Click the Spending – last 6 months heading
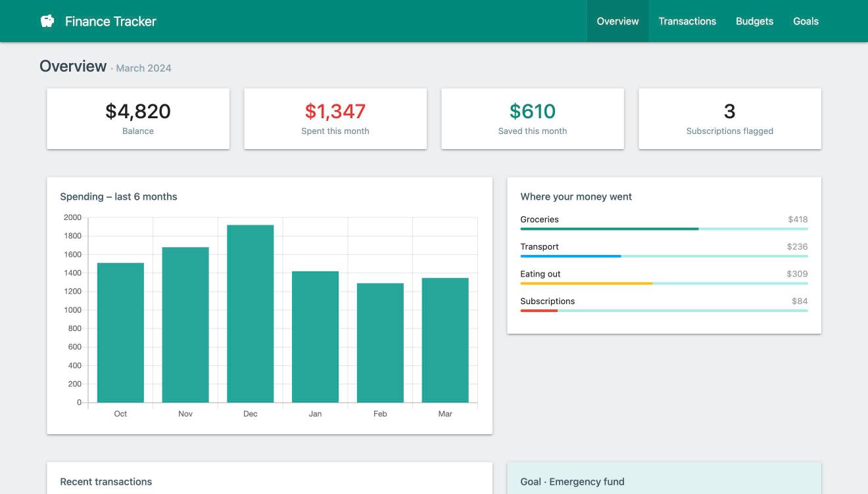This screenshot has height=494, width=868. tap(118, 196)
